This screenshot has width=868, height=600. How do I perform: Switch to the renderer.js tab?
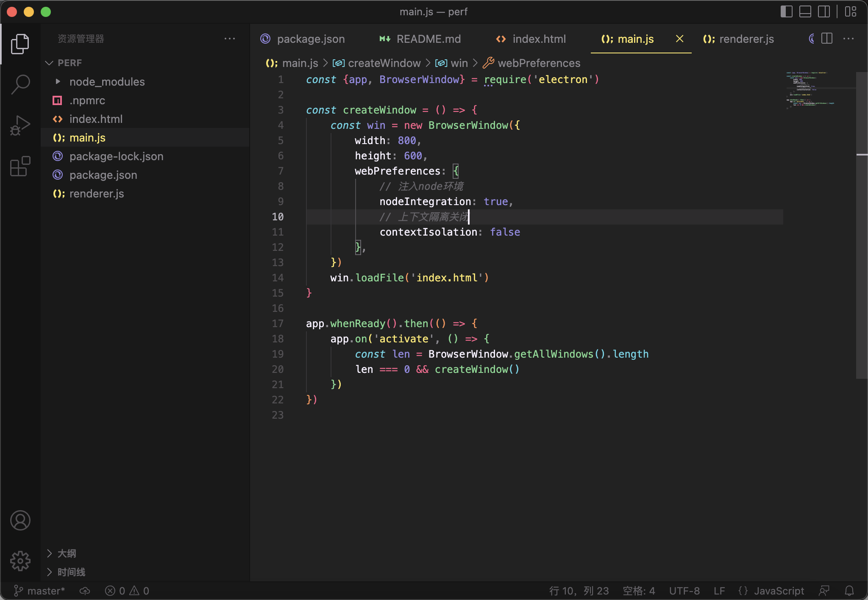(738, 39)
